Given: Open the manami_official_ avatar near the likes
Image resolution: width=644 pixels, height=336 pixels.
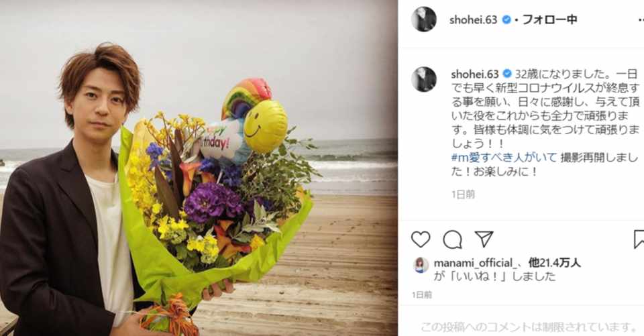Looking at the screenshot, I should (421, 266).
